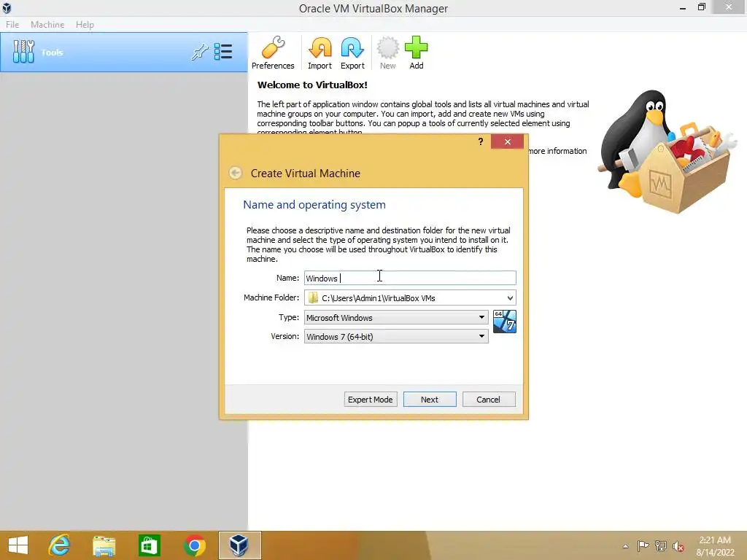Show hidden tray icons arrow
The image size is (747, 560).
pyautogui.click(x=625, y=546)
